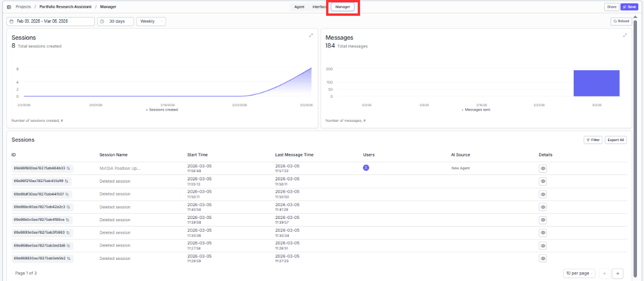Open the 30 days range selector

(x=115, y=21)
